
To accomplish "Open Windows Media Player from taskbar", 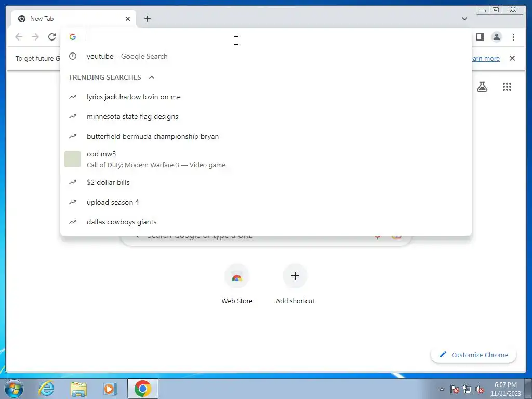I will click(110, 389).
